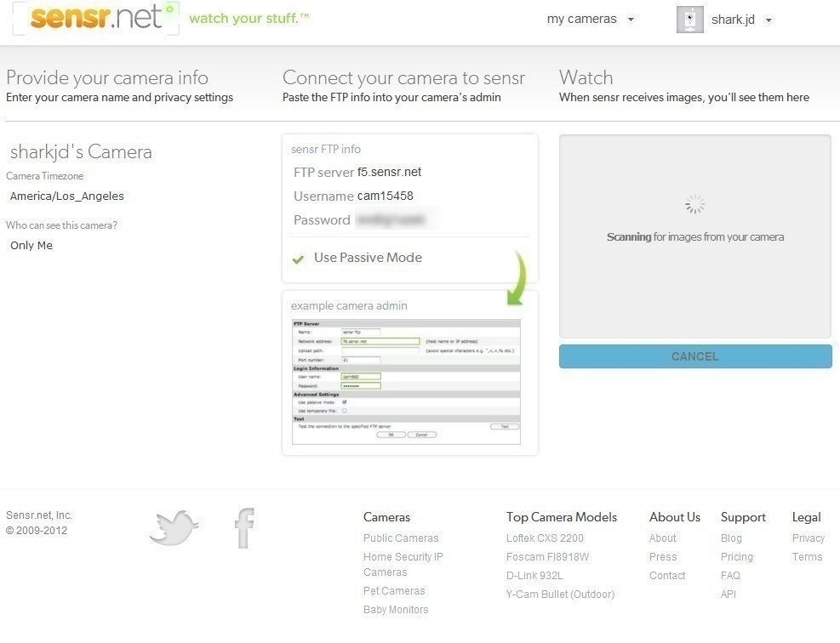The image size is (840, 643).
Task: Click the shark.jd profile avatar
Action: pos(689,20)
